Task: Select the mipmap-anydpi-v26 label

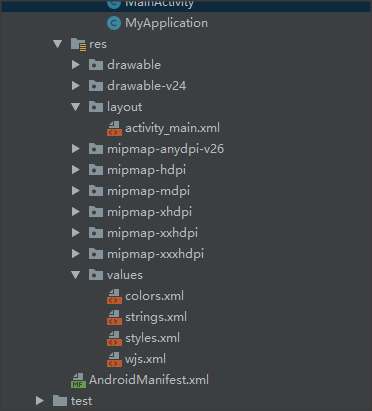Action: tap(165, 149)
